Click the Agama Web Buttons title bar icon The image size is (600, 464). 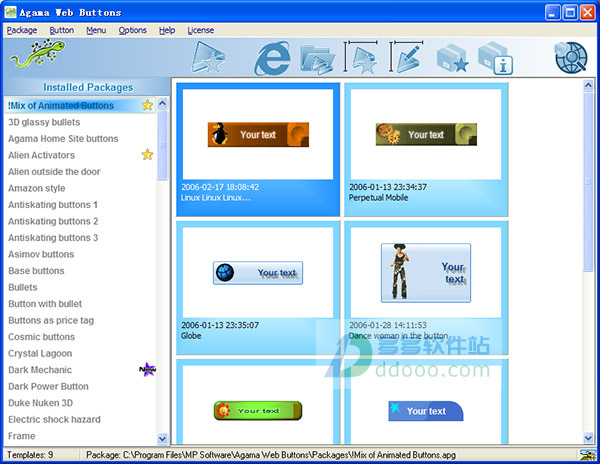pos(10,12)
